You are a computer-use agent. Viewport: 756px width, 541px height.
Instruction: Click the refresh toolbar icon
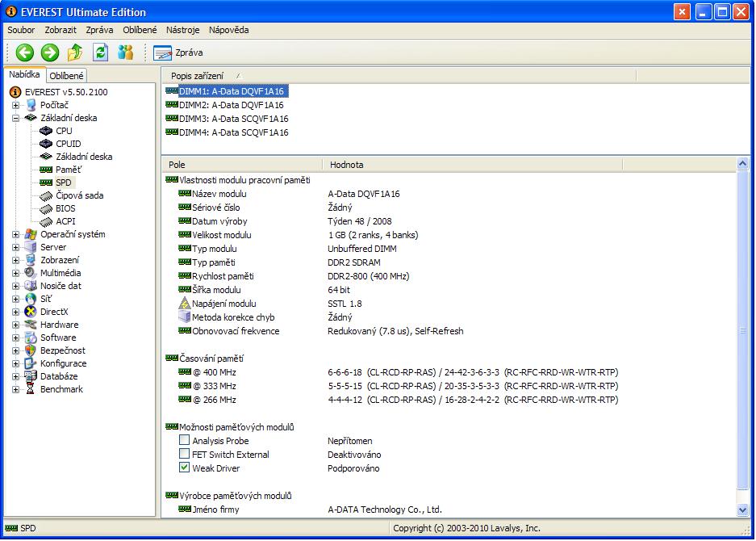tap(100, 52)
